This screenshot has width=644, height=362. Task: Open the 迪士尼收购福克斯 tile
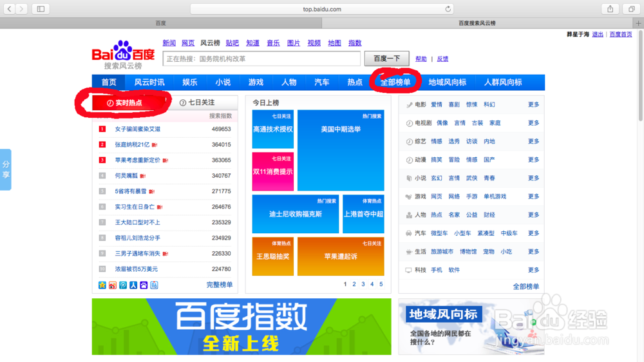pos(296,214)
